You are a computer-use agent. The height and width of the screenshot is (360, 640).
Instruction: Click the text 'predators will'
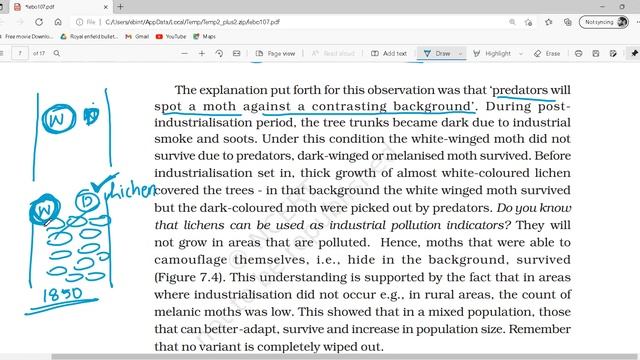click(x=532, y=90)
